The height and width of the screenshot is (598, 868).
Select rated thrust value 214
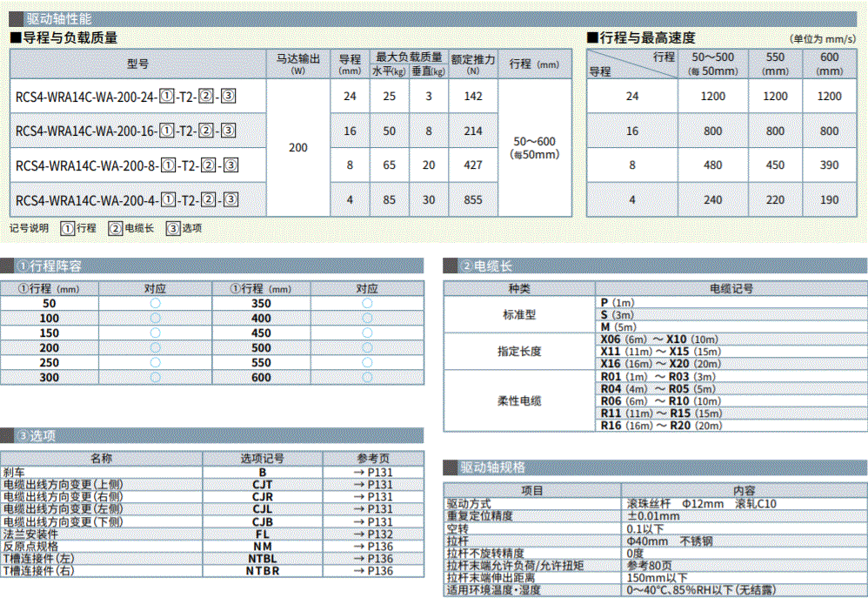pyautogui.click(x=473, y=131)
